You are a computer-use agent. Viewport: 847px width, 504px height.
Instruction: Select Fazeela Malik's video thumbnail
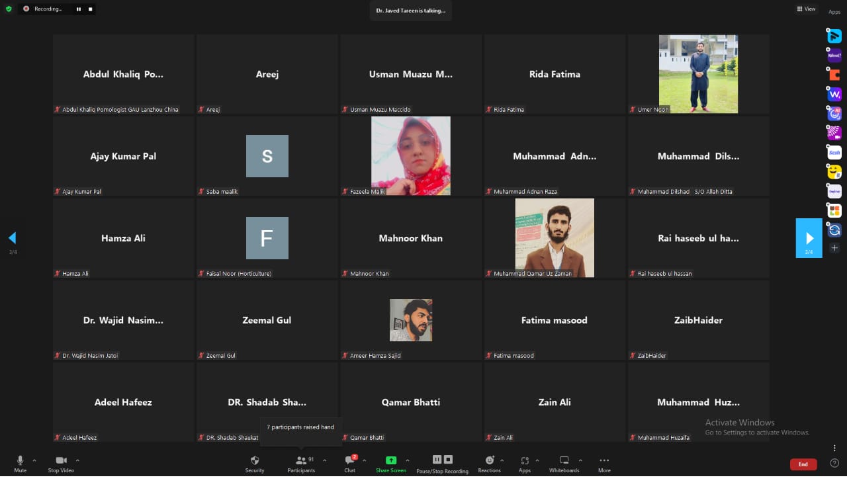point(410,156)
